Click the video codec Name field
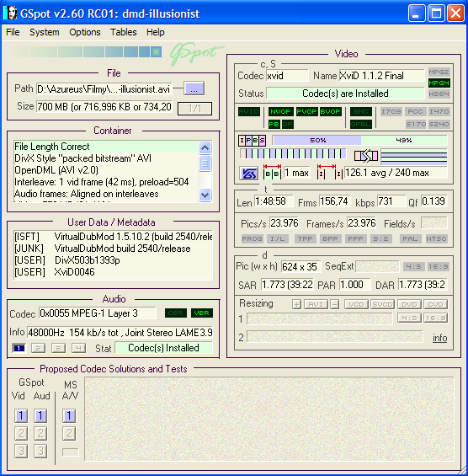 381,76
